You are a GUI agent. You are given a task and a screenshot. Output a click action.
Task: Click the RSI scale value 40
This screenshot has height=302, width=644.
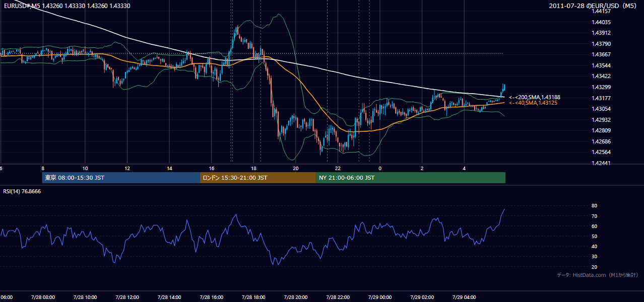click(594, 246)
